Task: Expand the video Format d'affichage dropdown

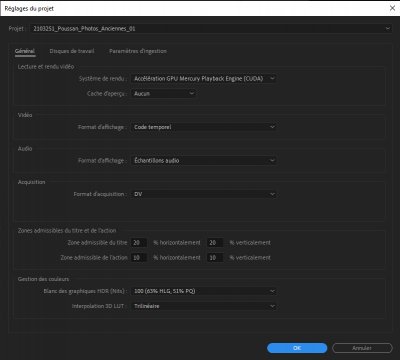Action: point(203,127)
